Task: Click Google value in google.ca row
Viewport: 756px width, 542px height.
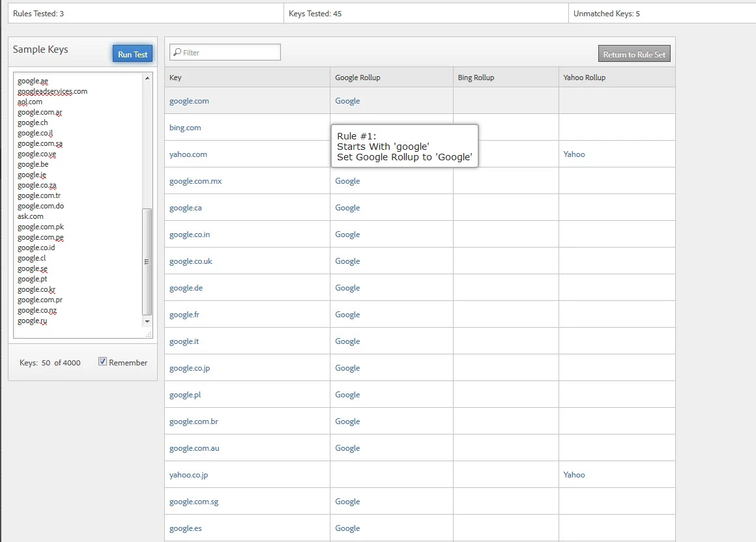Action: click(x=347, y=208)
